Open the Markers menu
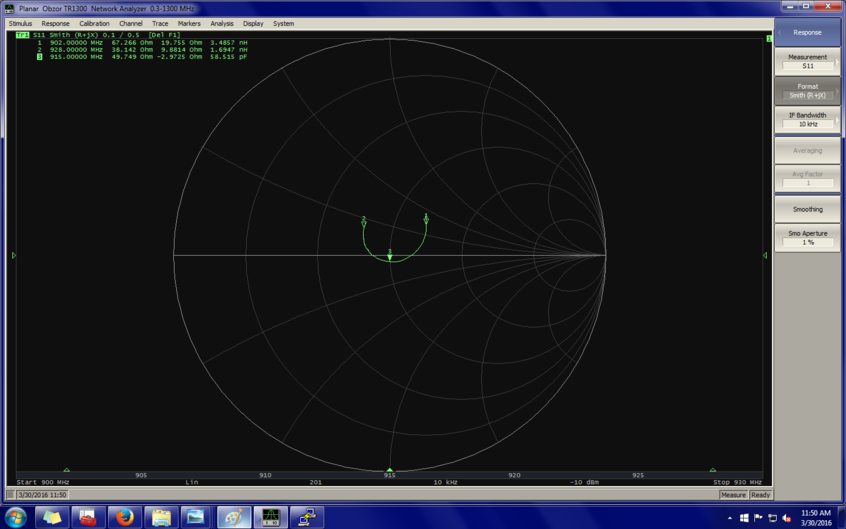Image resolution: width=846 pixels, height=529 pixels. click(x=189, y=23)
